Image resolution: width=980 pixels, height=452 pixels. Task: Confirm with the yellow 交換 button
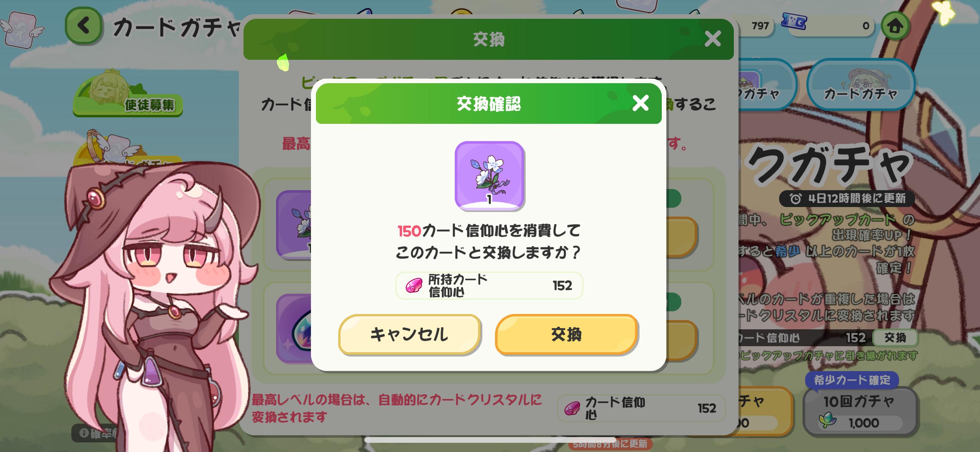point(566,334)
